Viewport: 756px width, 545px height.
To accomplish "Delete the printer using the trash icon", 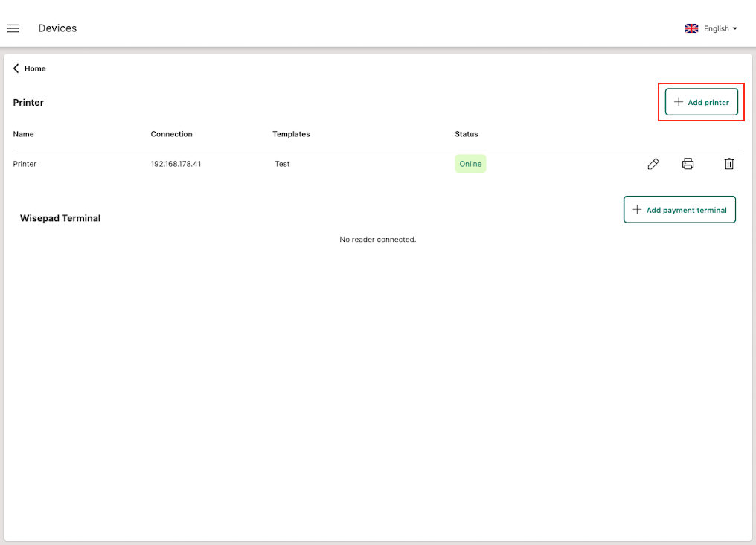I will coord(729,164).
